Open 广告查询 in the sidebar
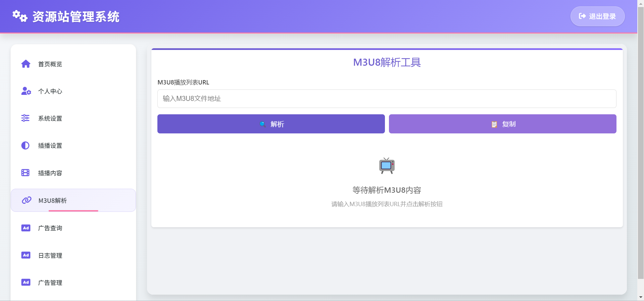The width and height of the screenshot is (644, 301). click(x=73, y=228)
